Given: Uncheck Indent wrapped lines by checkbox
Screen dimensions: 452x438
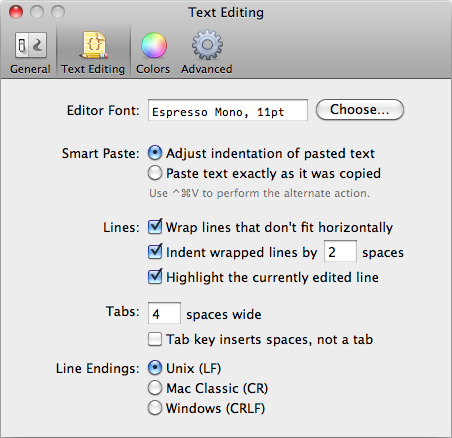Looking at the screenshot, I should click(155, 252).
